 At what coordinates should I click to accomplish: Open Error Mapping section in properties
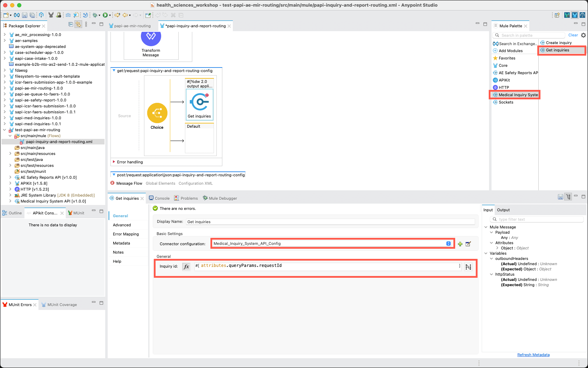pos(126,234)
